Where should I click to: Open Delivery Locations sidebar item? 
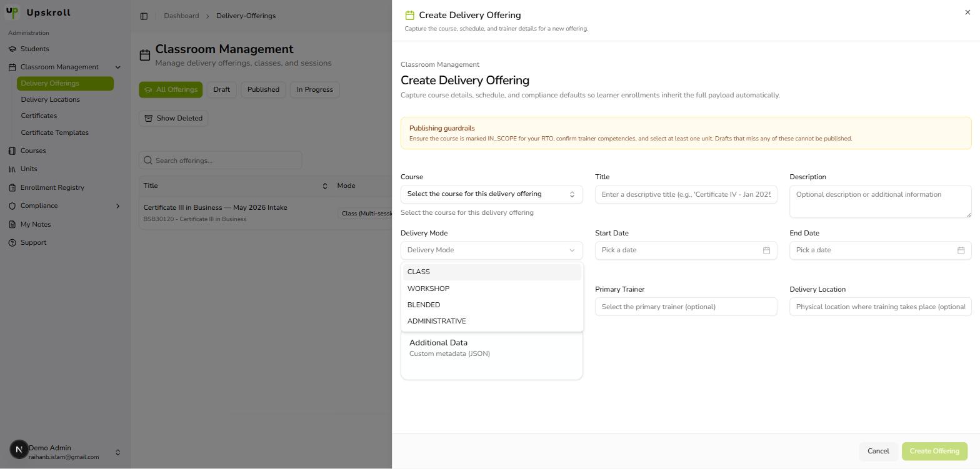[50, 99]
